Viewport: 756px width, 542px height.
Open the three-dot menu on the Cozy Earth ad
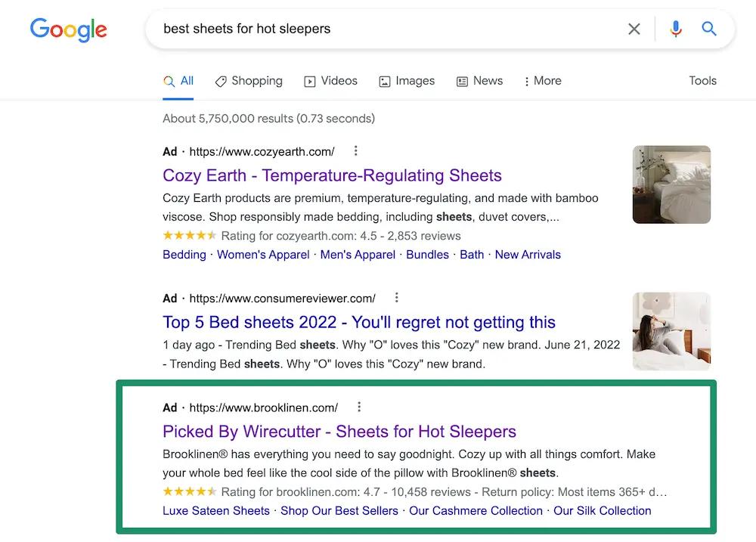tap(355, 150)
